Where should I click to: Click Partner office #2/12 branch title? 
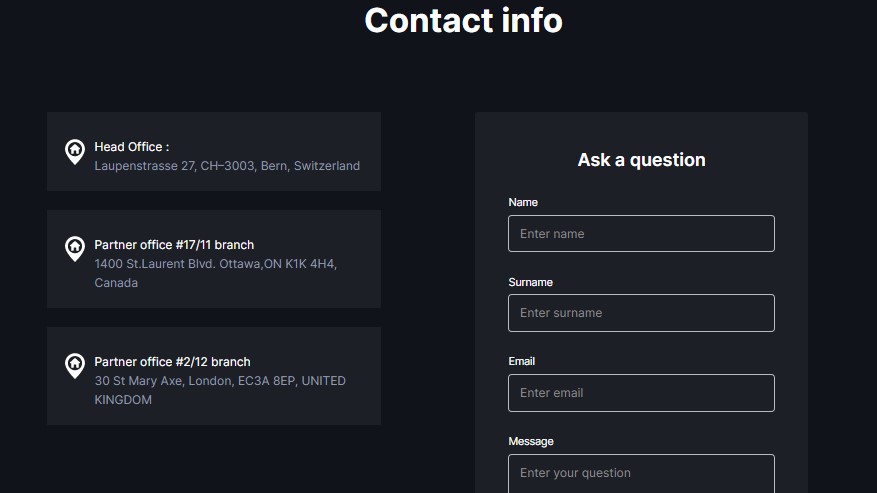point(172,362)
